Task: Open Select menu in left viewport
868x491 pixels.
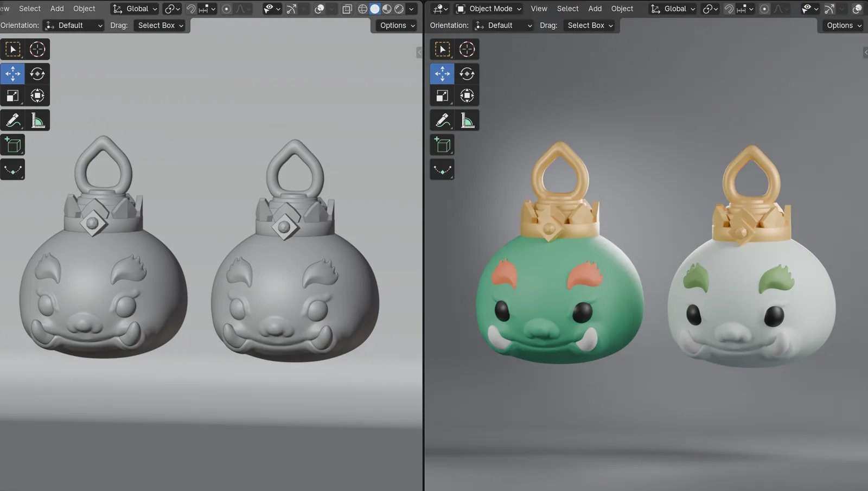Action: (30, 9)
